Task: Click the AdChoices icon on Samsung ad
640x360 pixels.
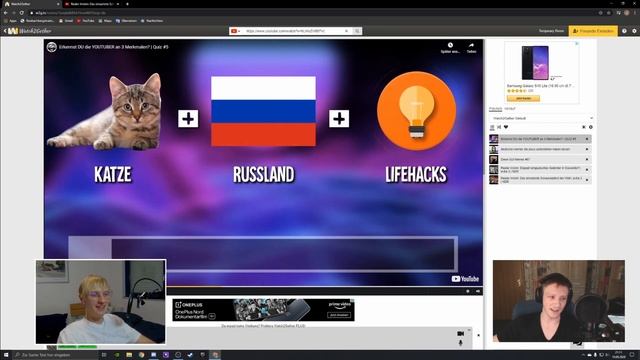Action: pos(577,43)
